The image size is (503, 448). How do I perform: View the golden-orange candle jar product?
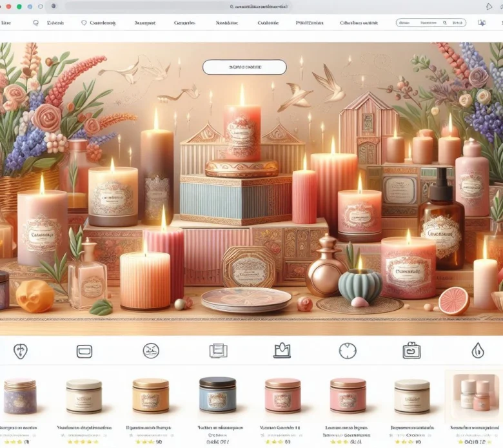(x=150, y=395)
